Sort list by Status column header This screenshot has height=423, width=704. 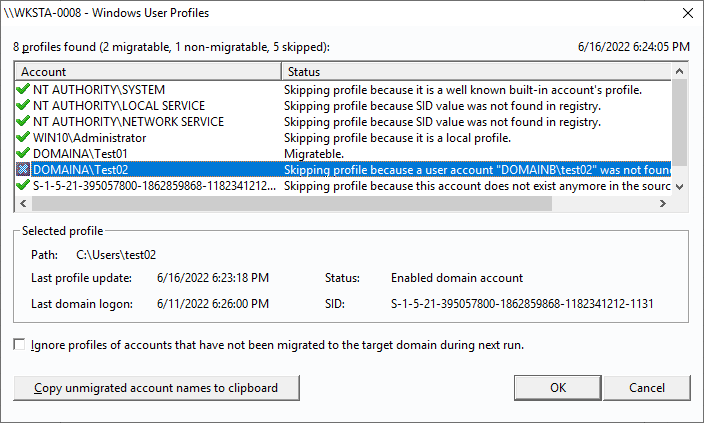tap(476, 72)
